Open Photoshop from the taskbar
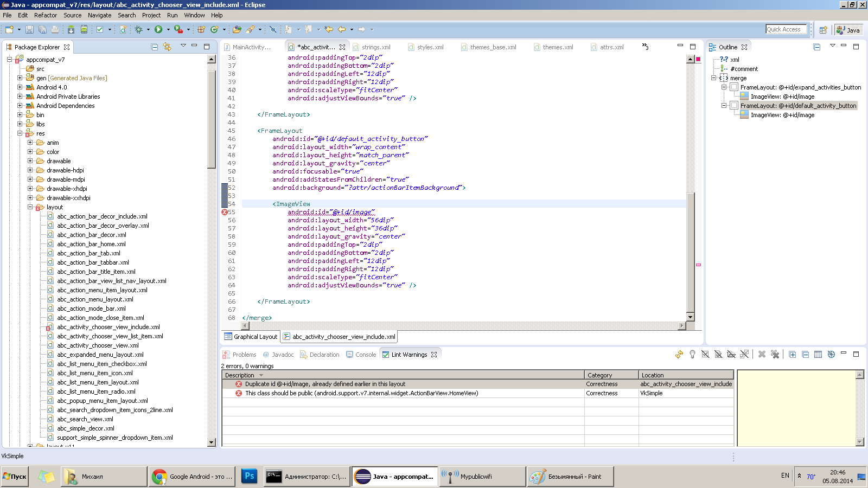 click(250, 477)
